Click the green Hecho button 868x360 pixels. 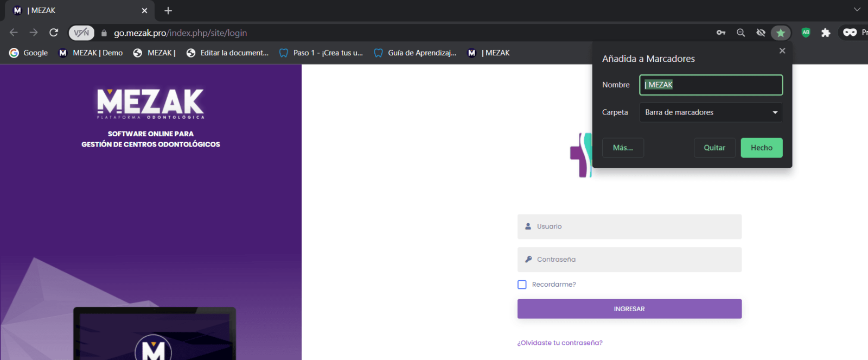pyautogui.click(x=762, y=148)
